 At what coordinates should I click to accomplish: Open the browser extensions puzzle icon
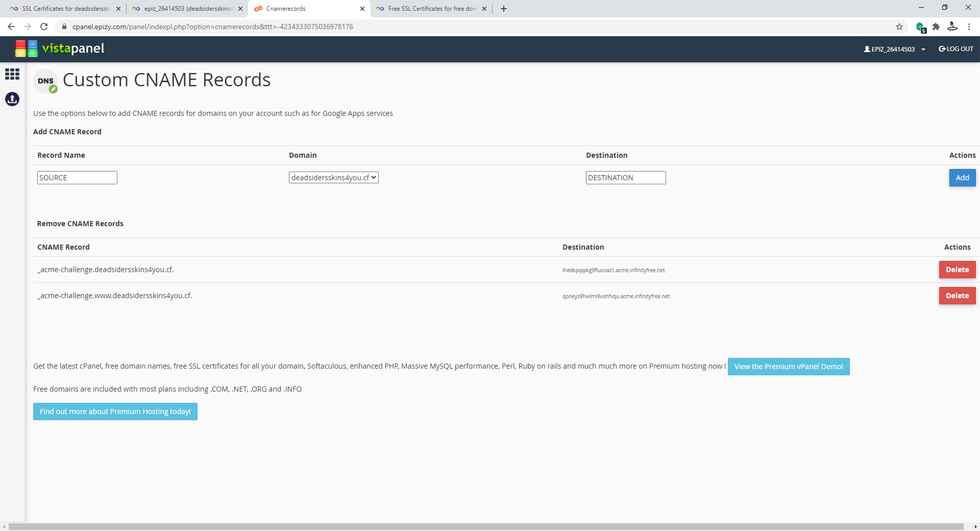coord(936,27)
